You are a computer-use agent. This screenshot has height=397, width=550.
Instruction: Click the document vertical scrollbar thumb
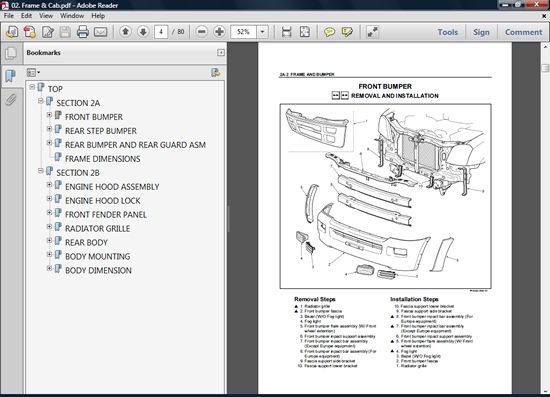pos(545,68)
